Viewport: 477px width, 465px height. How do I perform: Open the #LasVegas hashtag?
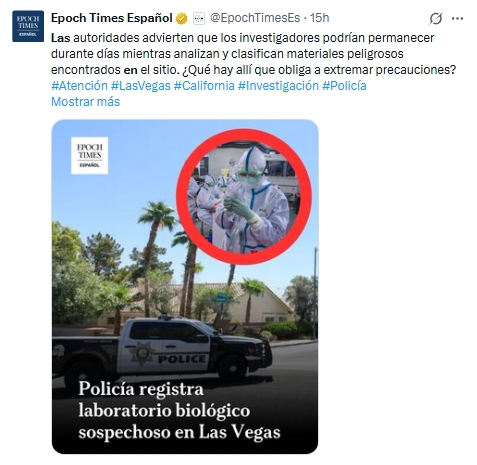click(141, 86)
